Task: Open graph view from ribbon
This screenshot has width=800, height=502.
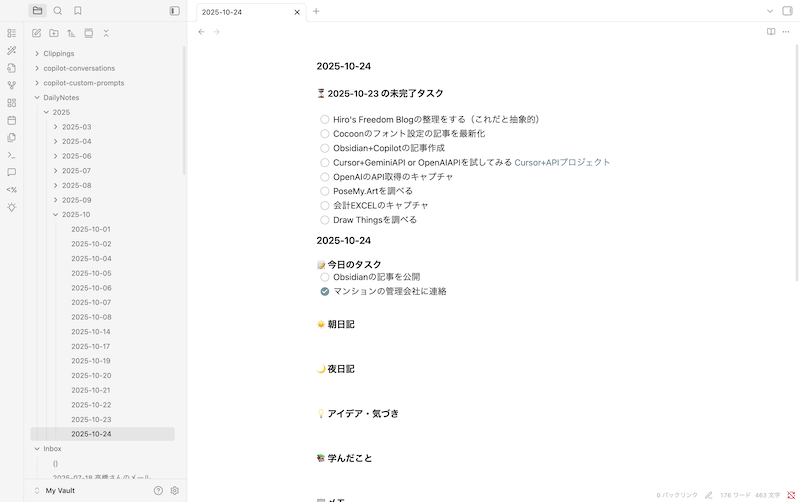Action: point(12,85)
